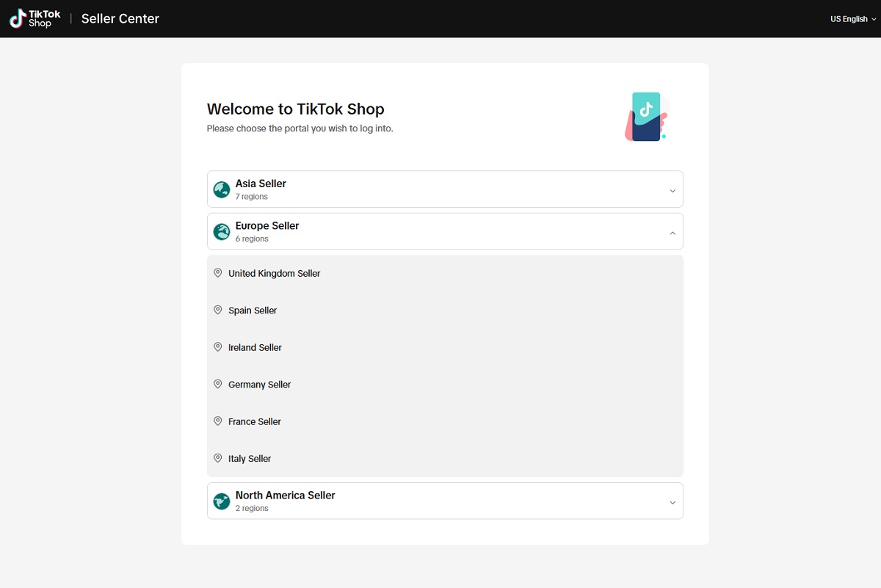Click the "7 regions" label
Image resolution: width=881 pixels, height=588 pixels.
(252, 197)
